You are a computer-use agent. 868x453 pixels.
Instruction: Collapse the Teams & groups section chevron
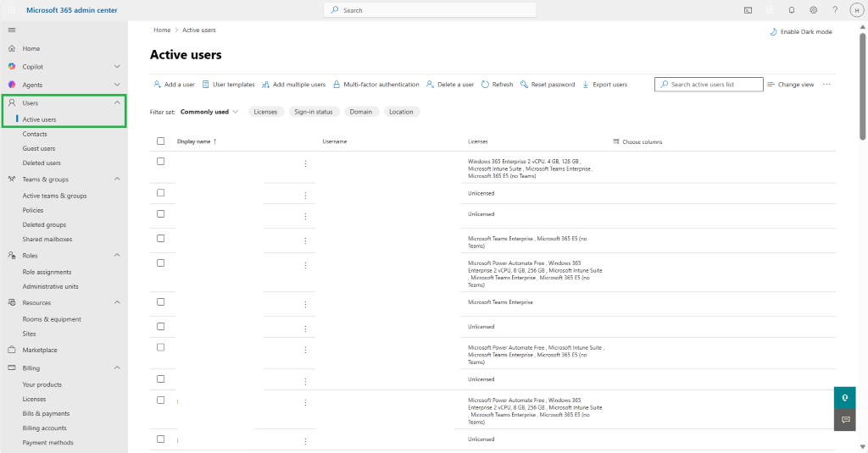coord(117,180)
